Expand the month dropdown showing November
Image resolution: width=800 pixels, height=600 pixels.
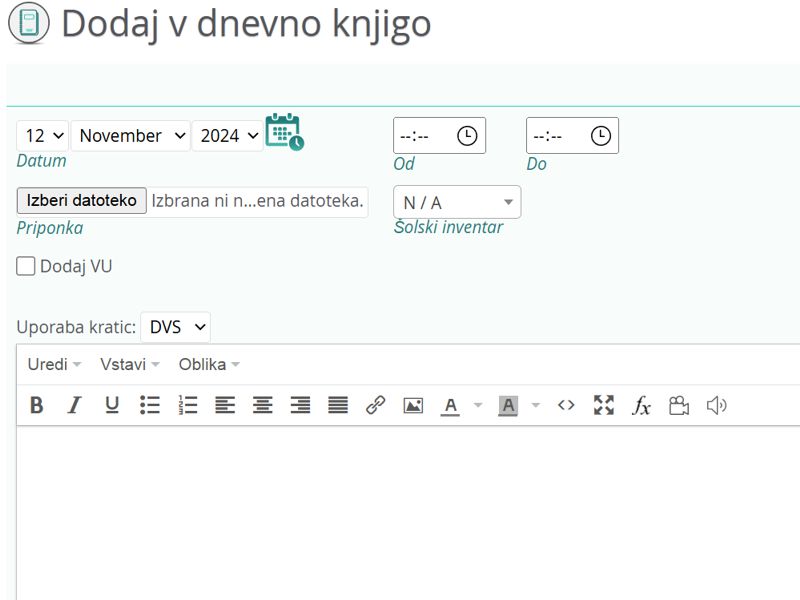tap(130, 136)
